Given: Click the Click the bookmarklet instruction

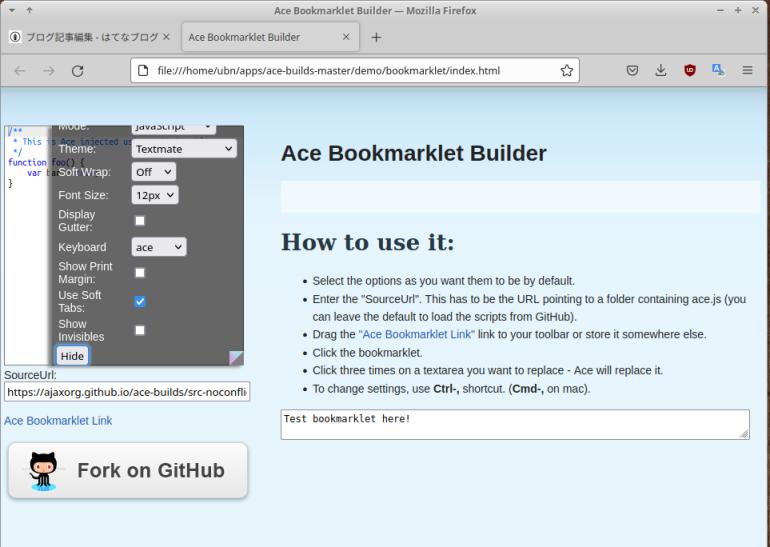Looking at the screenshot, I should [x=367, y=353].
